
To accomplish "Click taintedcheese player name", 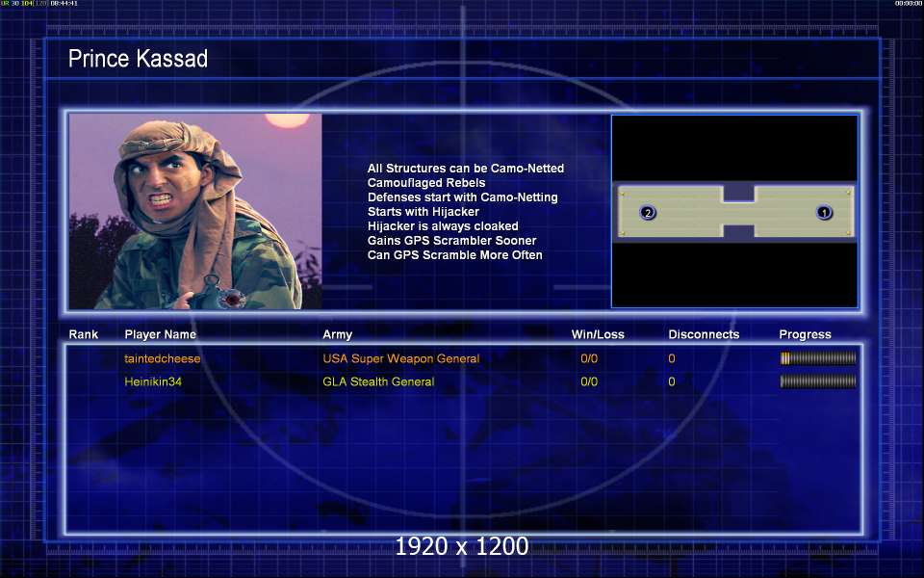I will (162, 358).
